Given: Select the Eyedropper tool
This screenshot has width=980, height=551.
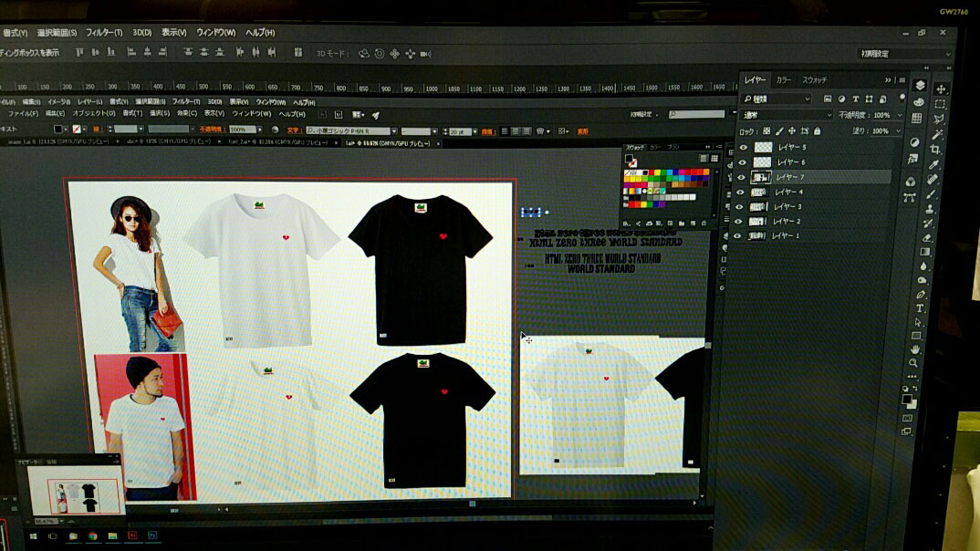Looking at the screenshot, I should pyautogui.click(x=934, y=164).
